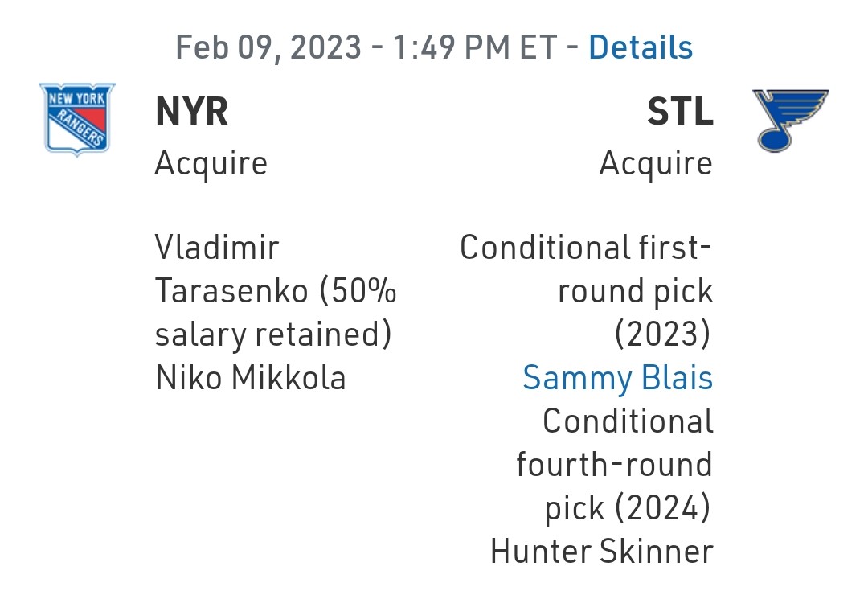
Task: Click the Acquire label under NYR
Action: (x=211, y=163)
